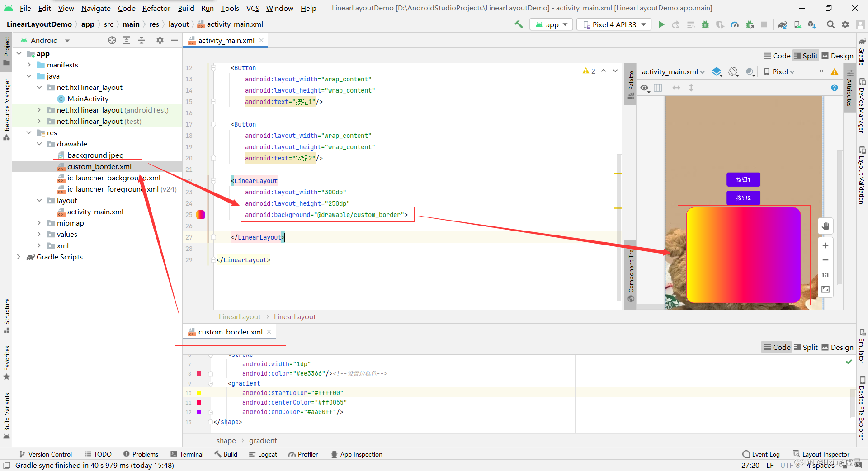Open the SDK Manager toolbar icon
The height and width of the screenshot is (471, 868).
point(812,24)
